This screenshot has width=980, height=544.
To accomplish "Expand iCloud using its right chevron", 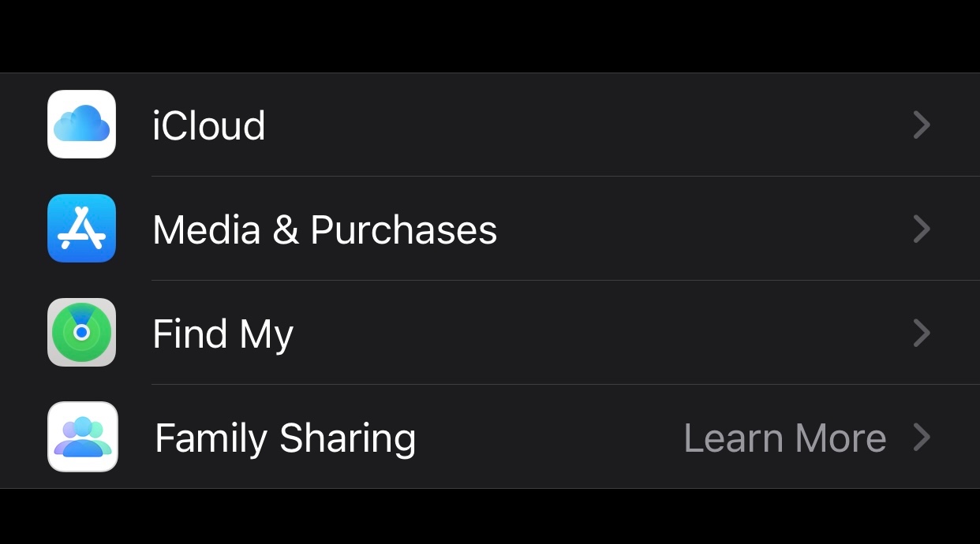I will pos(922,125).
